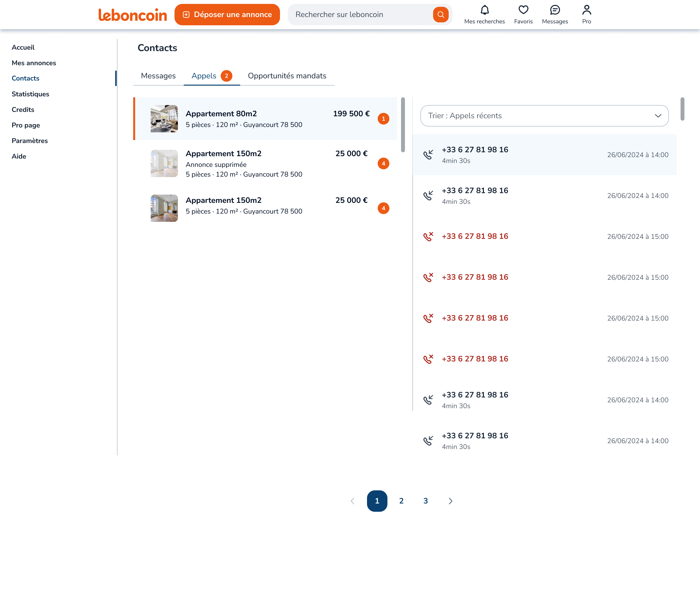Screen dimensions: 700x593
Task: Expand the Trier : Appels récents dropdown
Action: (x=544, y=116)
